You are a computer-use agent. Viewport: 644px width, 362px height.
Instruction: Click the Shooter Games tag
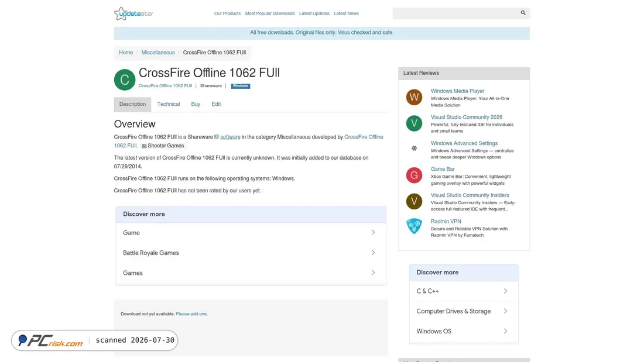pyautogui.click(x=166, y=146)
